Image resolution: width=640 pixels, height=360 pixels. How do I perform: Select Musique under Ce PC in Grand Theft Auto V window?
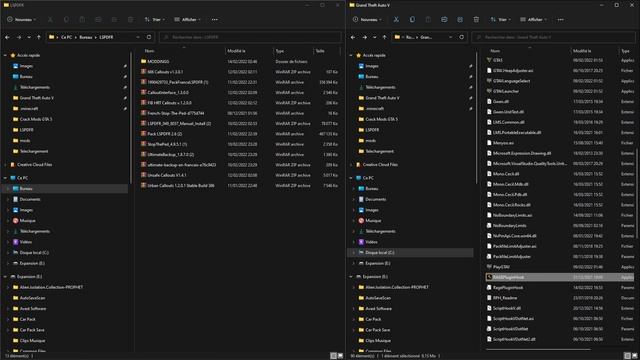point(373,220)
